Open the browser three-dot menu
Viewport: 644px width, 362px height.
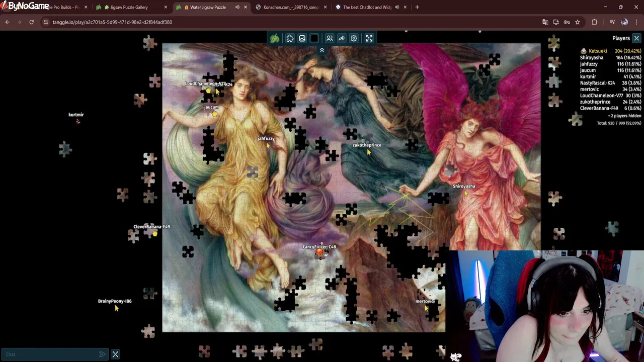click(x=636, y=22)
